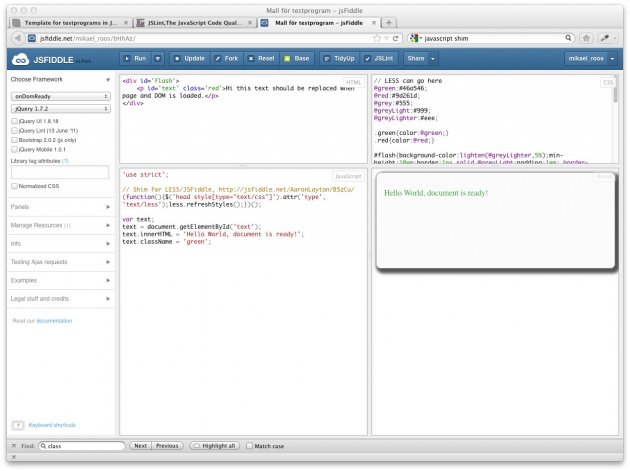Expand the Manage Resources section
Screen dimensions: 630x471
tap(61, 225)
